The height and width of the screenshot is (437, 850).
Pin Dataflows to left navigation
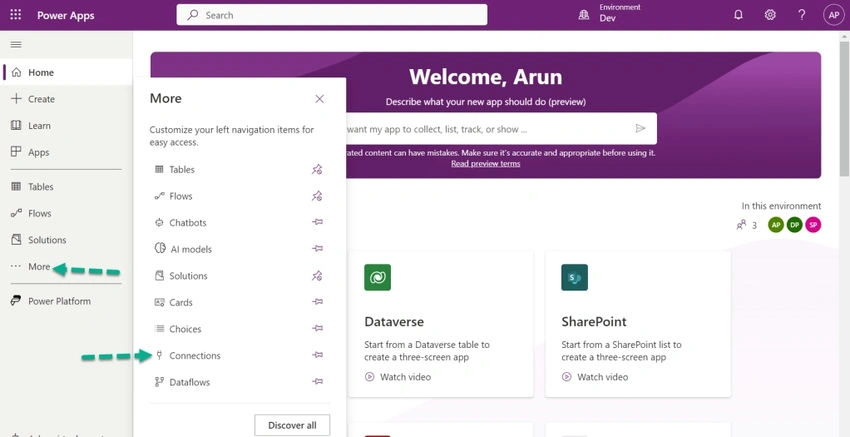(x=317, y=382)
